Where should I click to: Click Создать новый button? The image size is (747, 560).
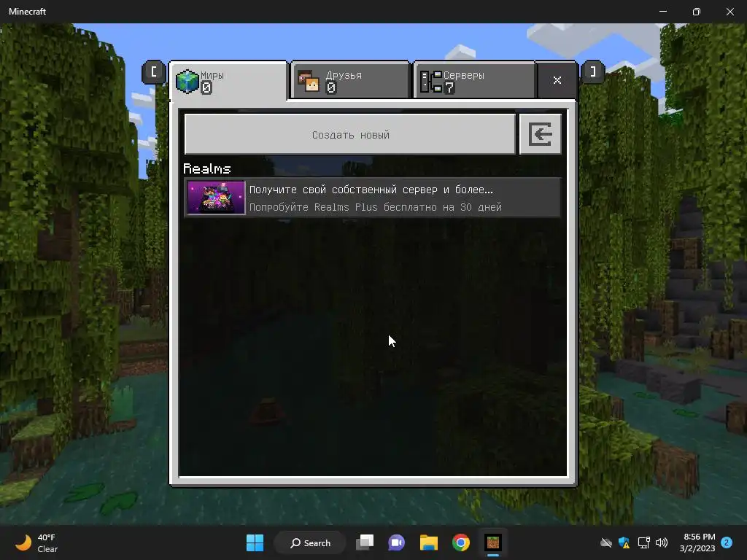(350, 135)
